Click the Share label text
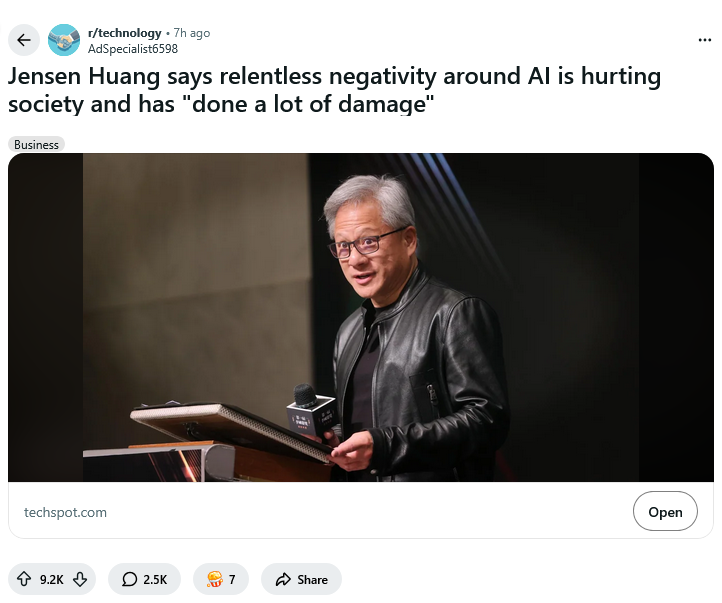 pos(312,580)
